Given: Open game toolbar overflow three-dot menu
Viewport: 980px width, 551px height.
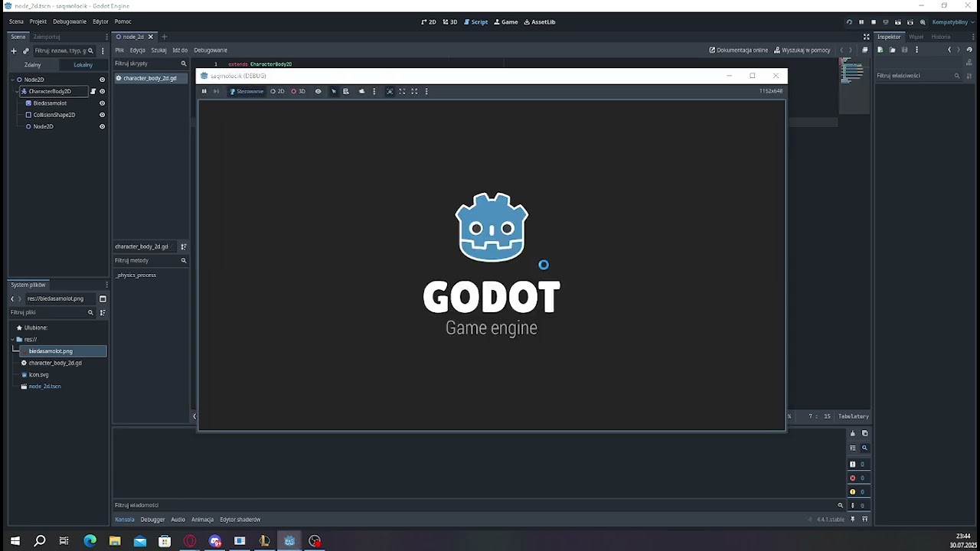Looking at the screenshot, I should coord(426,91).
